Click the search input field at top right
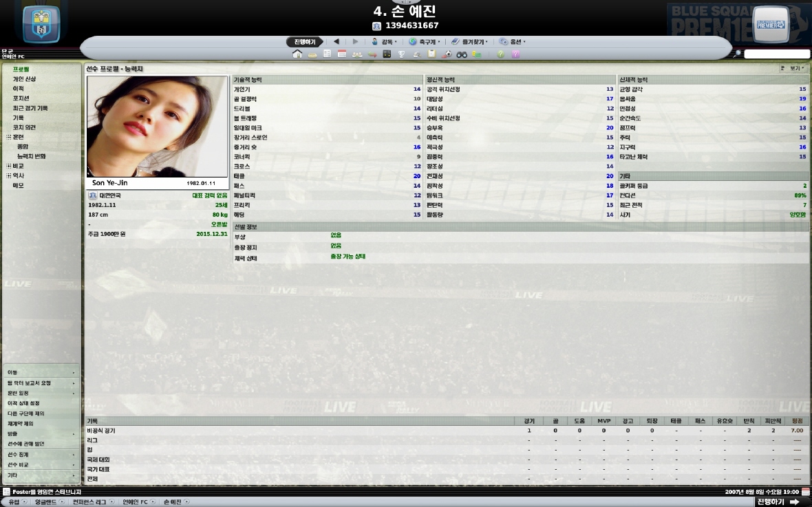Image resolution: width=812 pixels, height=507 pixels. click(776, 54)
